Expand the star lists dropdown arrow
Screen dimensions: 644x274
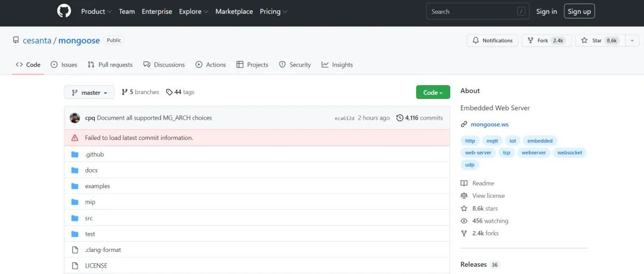[x=631, y=41]
